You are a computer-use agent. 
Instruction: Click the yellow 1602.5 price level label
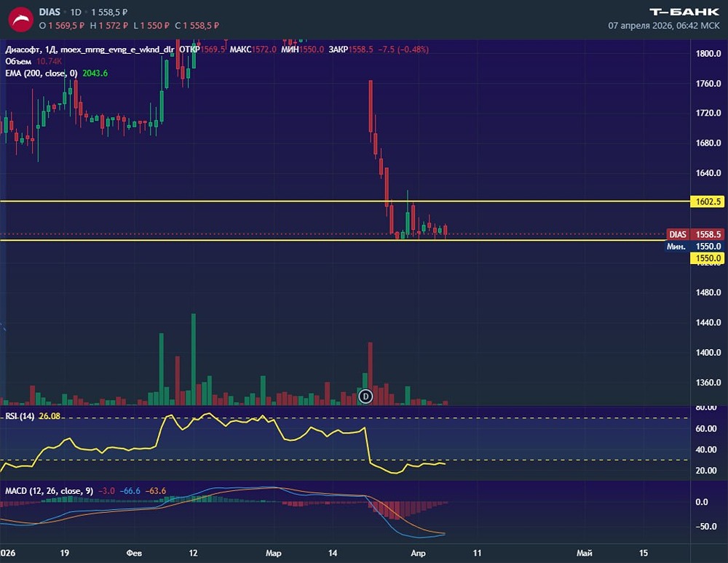point(708,201)
